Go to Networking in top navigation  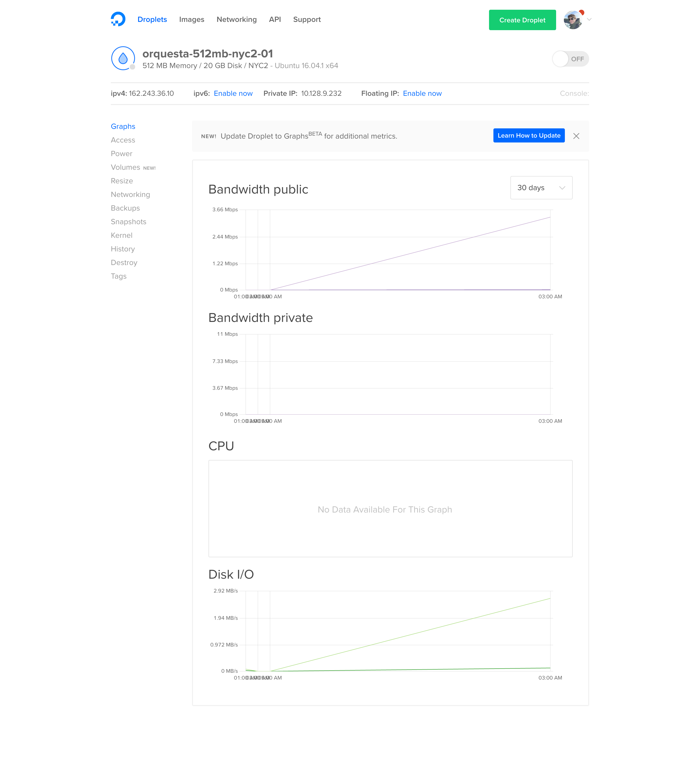click(x=236, y=20)
